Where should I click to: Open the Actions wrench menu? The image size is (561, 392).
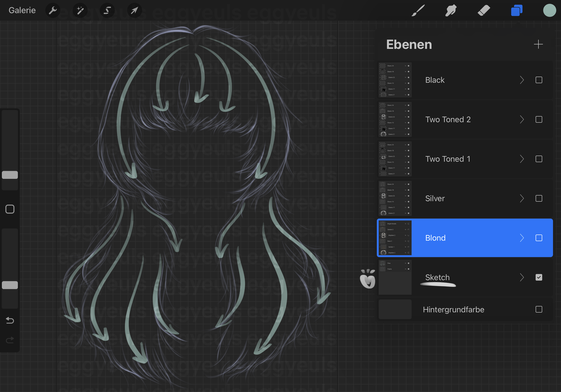click(53, 11)
